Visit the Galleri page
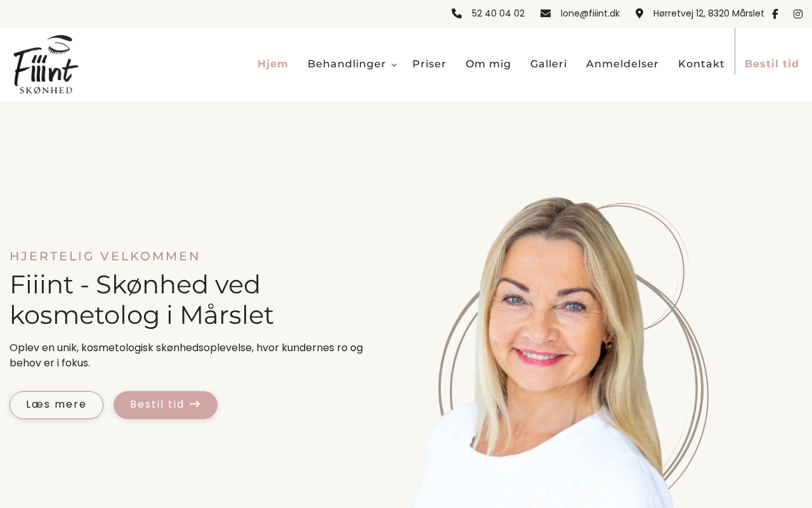Screen dimensions: 812x508 [x=549, y=64]
